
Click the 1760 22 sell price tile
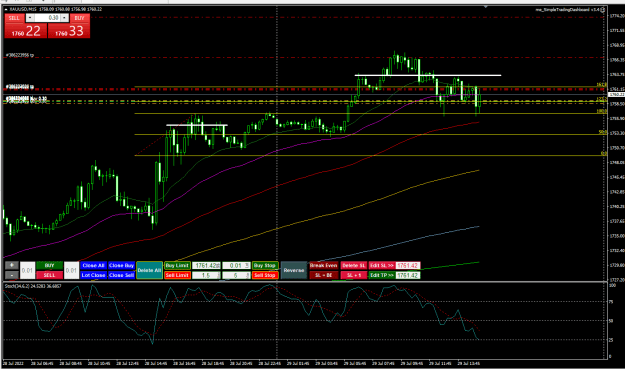click(26, 31)
